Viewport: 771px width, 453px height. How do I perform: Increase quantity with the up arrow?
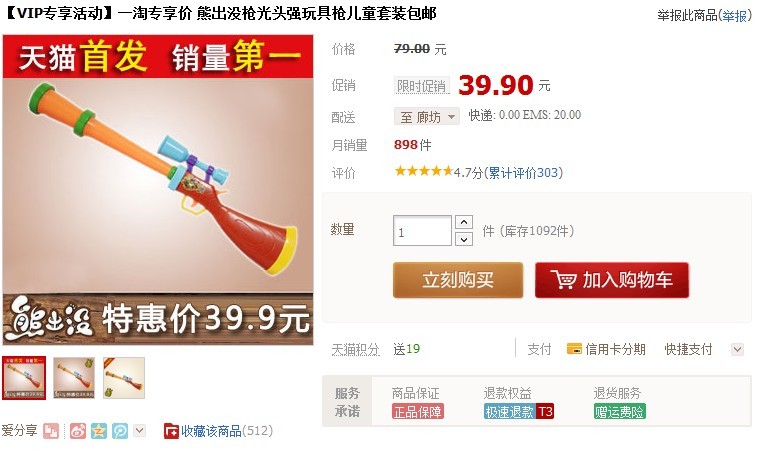click(464, 222)
